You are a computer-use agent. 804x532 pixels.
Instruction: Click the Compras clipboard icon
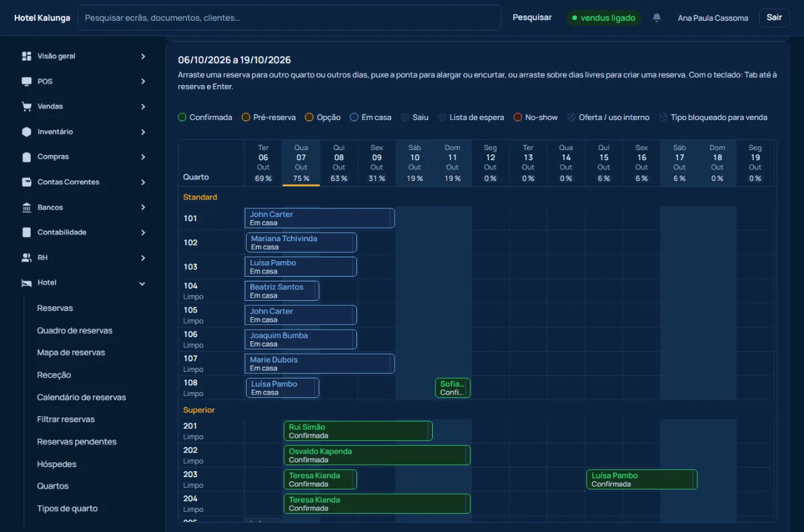coord(27,157)
